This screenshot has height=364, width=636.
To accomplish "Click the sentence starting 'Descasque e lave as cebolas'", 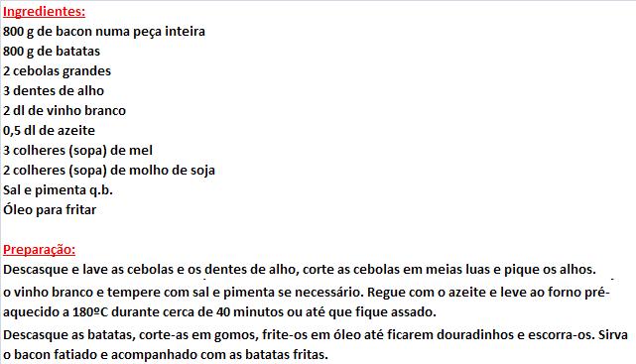I will (x=300, y=269).
